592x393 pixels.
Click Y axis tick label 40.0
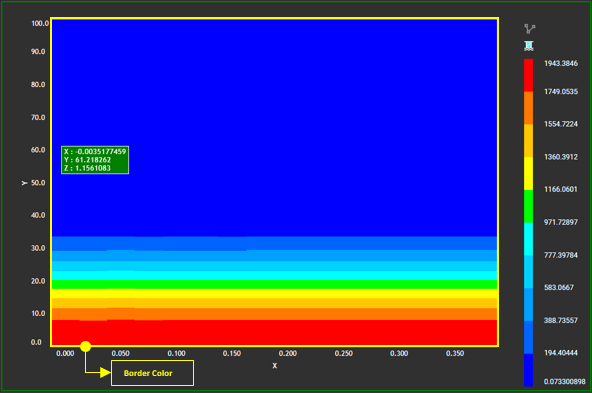click(38, 215)
